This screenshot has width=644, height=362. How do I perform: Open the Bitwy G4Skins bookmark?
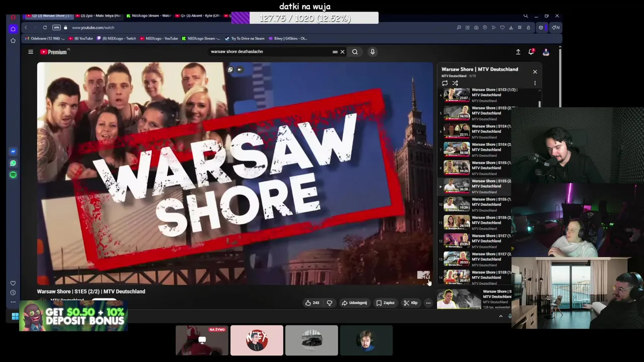point(288,38)
